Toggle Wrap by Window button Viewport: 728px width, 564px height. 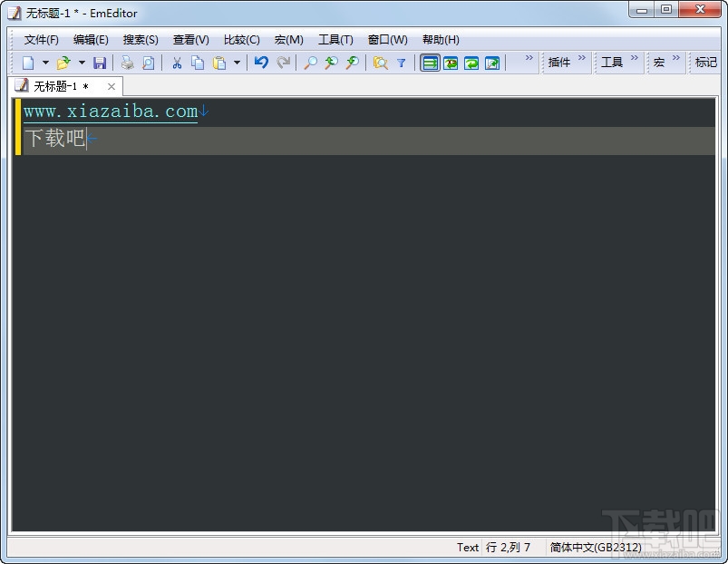471,63
